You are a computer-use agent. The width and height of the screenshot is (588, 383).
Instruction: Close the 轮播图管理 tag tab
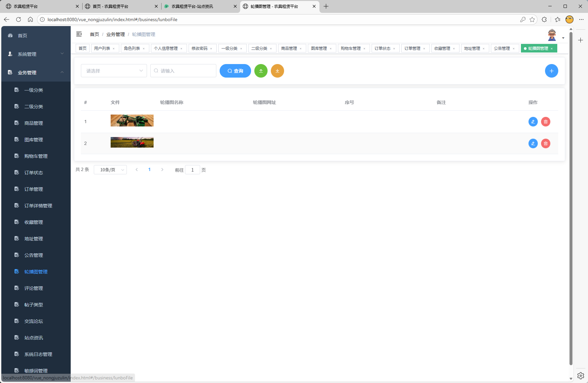point(552,49)
